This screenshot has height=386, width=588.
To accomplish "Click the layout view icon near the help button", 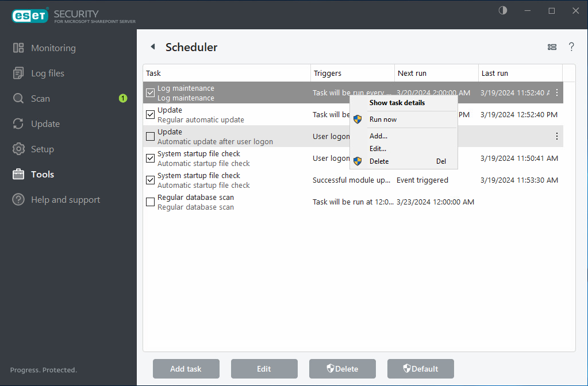I will [x=552, y=47].
